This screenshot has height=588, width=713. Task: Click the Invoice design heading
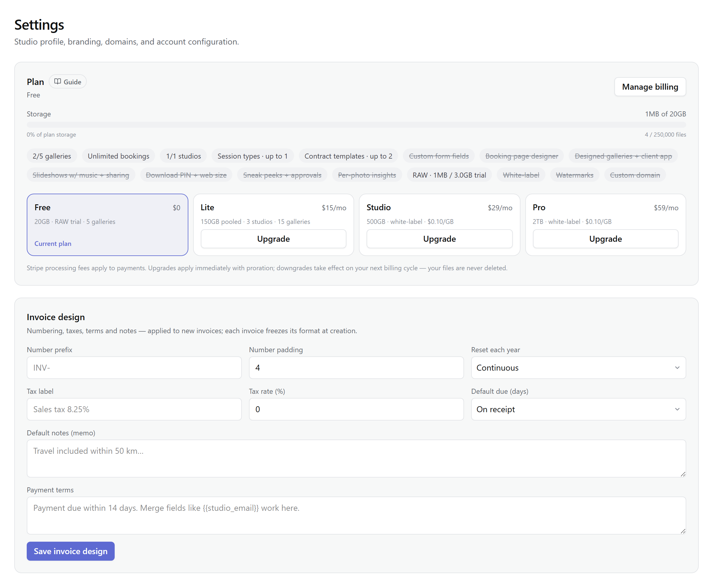coord(56,317)
